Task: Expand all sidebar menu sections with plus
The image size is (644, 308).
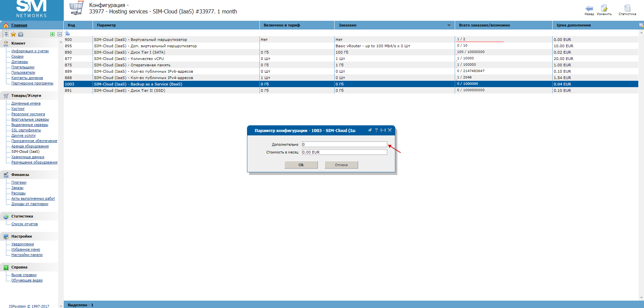Action: (x=52, y=34)
